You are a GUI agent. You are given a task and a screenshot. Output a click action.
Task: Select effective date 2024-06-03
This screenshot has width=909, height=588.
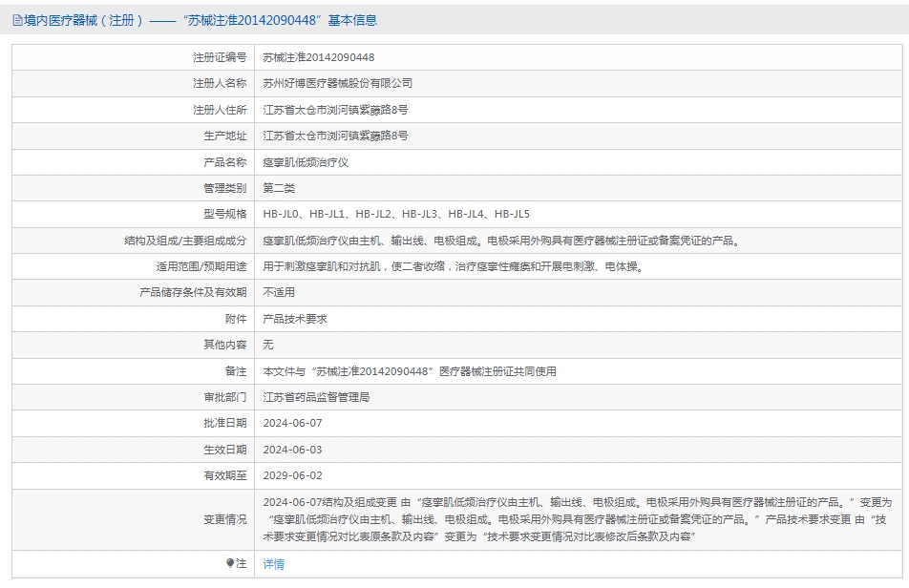pyautogui.click(x=293, y=450)
